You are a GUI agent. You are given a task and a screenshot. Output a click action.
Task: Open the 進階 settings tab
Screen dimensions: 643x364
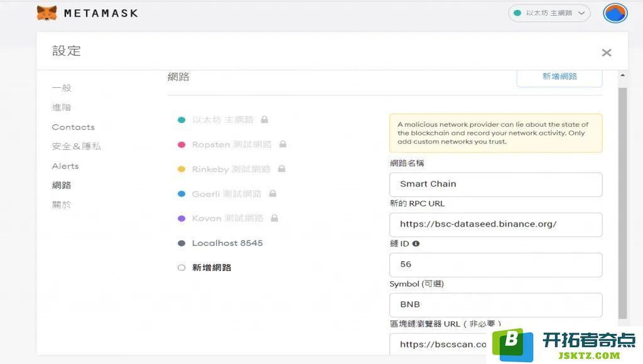[x=62, y=107]
